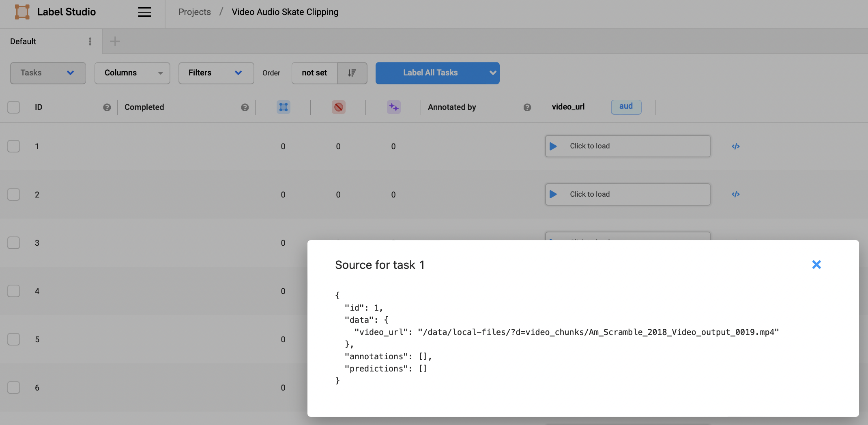868x425 pixels.
Task: Show help for ID column
Action: [x=107, y=107]
